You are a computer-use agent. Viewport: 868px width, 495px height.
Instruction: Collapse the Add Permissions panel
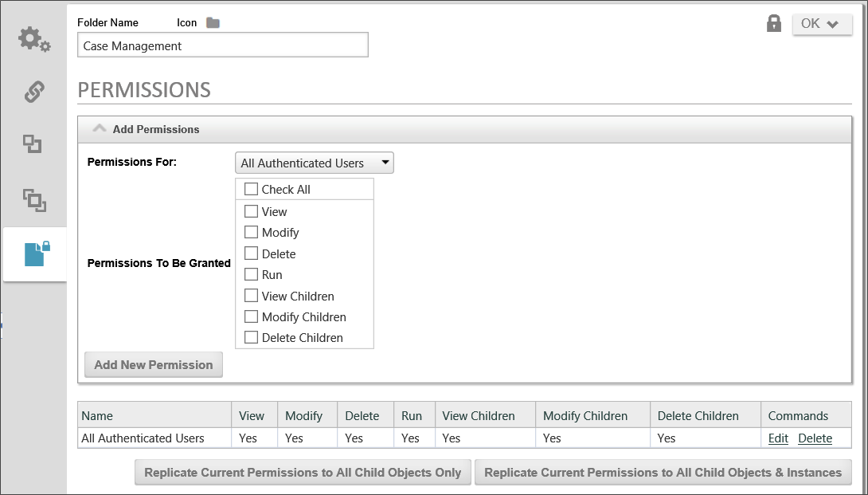click(100, 129)
